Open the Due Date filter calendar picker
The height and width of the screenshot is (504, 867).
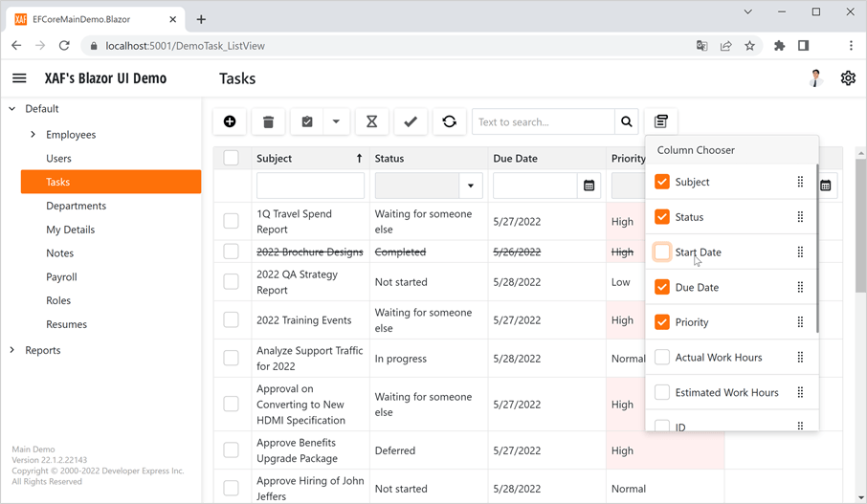pyautogui.click(x=589, y=186)
